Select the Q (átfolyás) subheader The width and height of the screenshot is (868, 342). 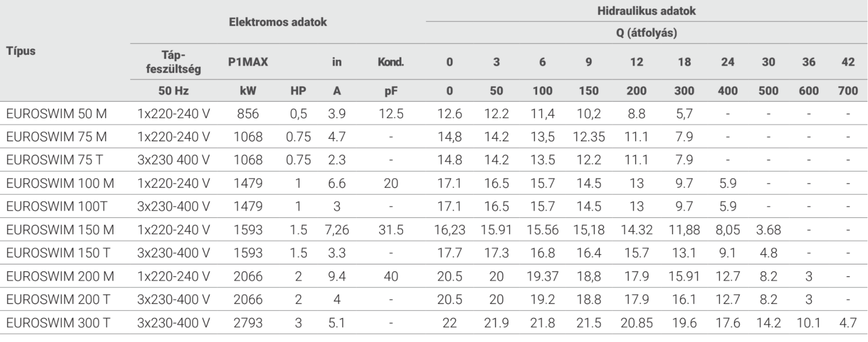pyautogui.click(x=646, y=33)
